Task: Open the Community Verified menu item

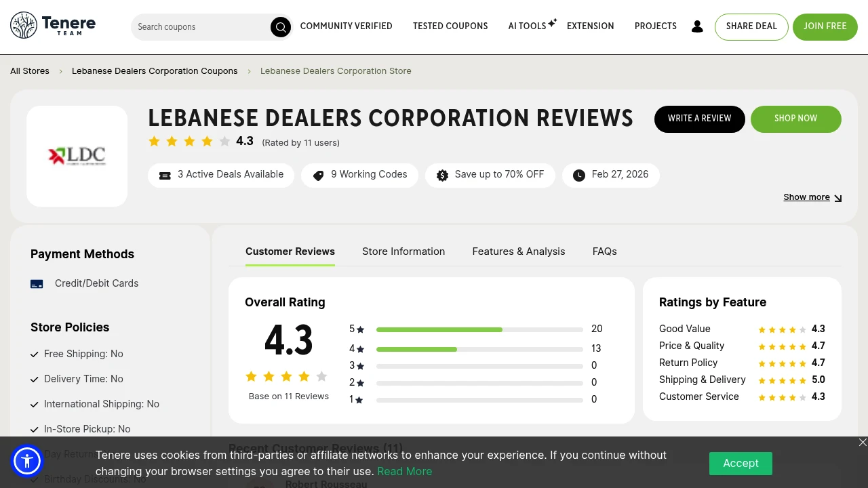Action: coord(346,26)
